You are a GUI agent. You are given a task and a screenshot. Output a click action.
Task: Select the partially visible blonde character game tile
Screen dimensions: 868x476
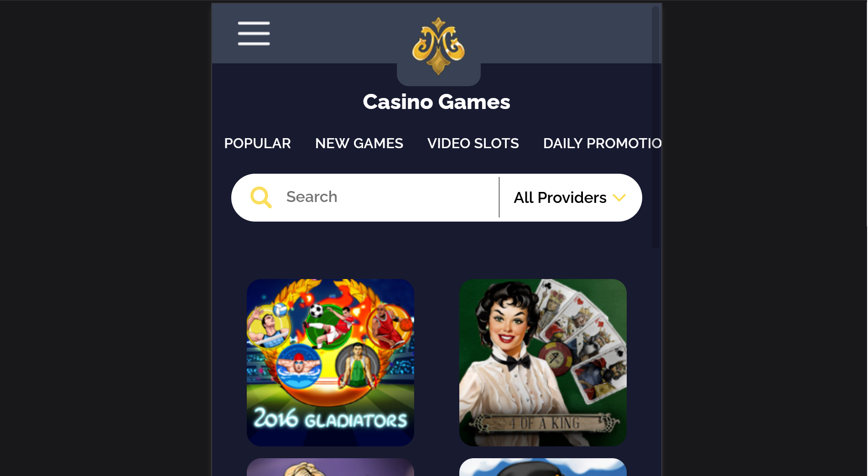330,467
